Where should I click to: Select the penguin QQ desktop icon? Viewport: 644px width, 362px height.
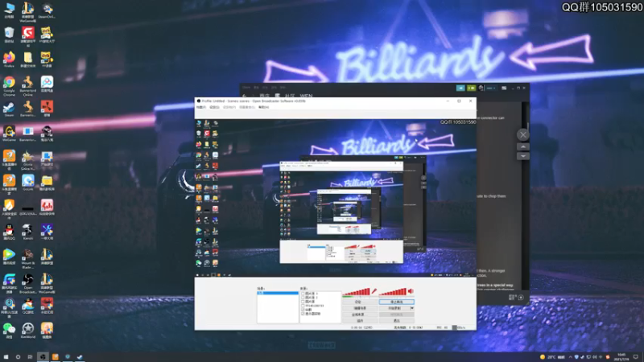pyautogui.click(x=9, y=232)
